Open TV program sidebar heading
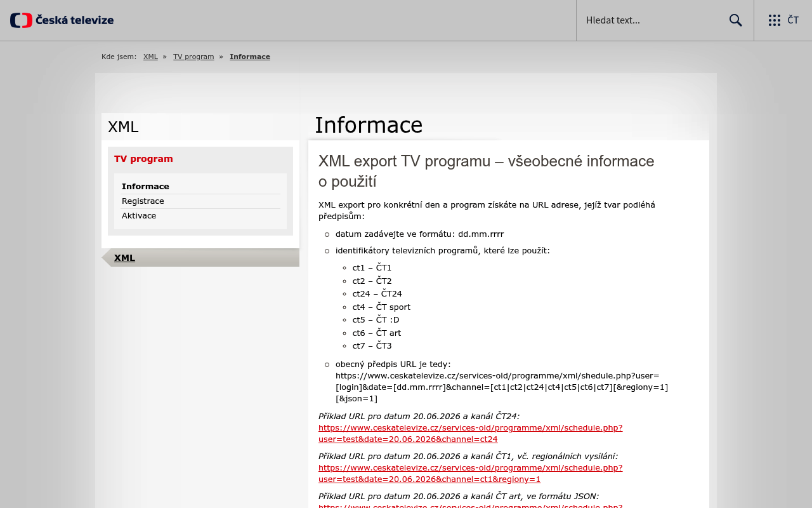 click(x=143, y=159)
